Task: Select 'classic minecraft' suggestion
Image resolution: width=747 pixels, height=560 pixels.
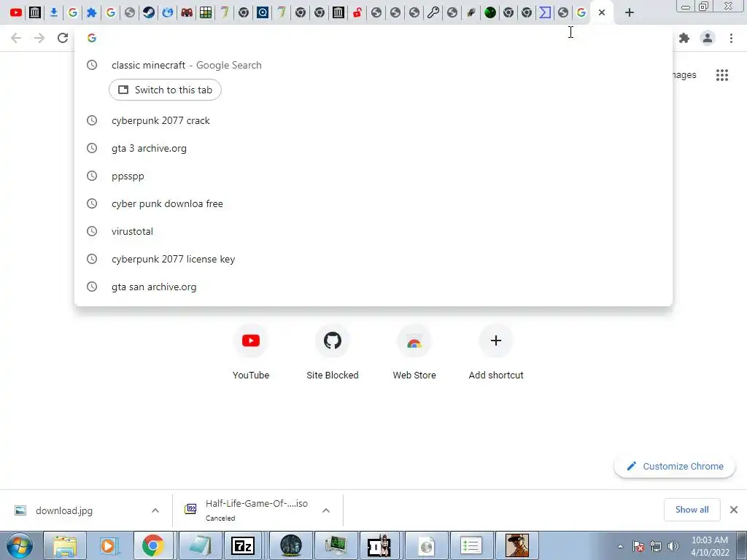Action: click(373, 65)
